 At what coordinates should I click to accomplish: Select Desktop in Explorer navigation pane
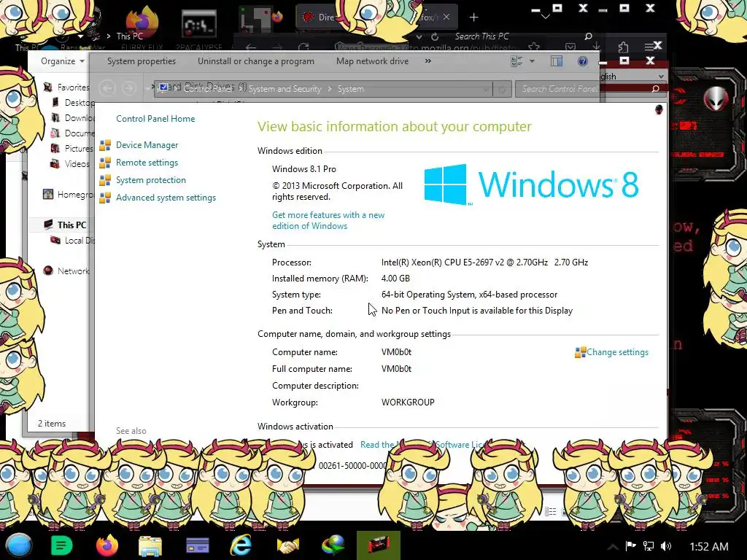coord(79,102)
